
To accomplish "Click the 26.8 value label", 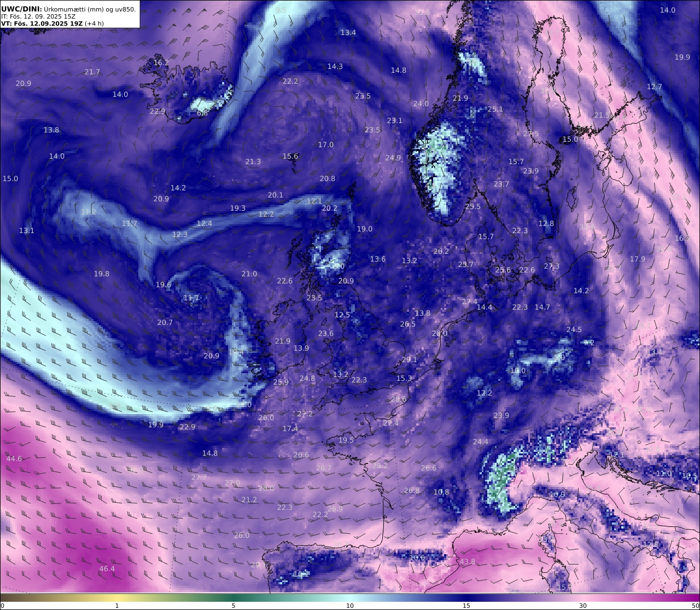I will 412,491.
